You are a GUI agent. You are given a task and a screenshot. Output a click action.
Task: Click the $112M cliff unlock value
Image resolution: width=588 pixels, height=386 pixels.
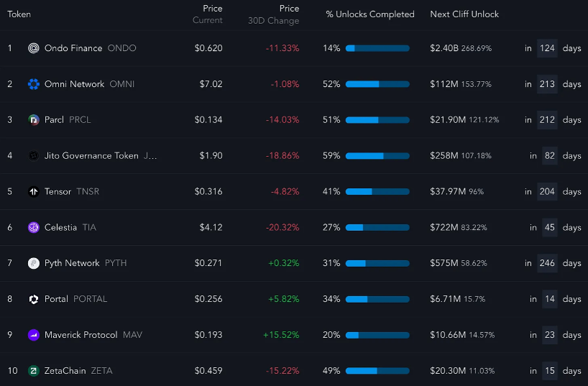(444, 84)
